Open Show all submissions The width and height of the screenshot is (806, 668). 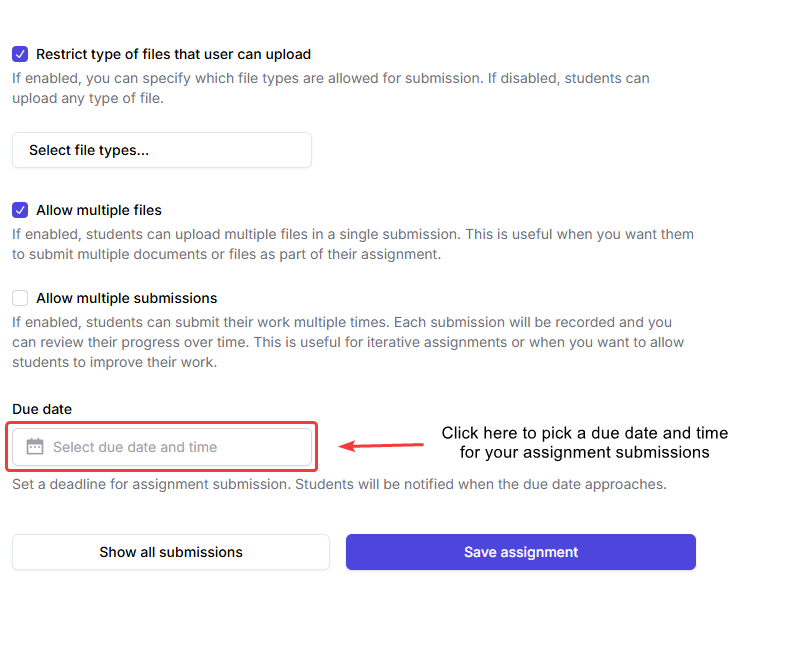pos(171,552)
